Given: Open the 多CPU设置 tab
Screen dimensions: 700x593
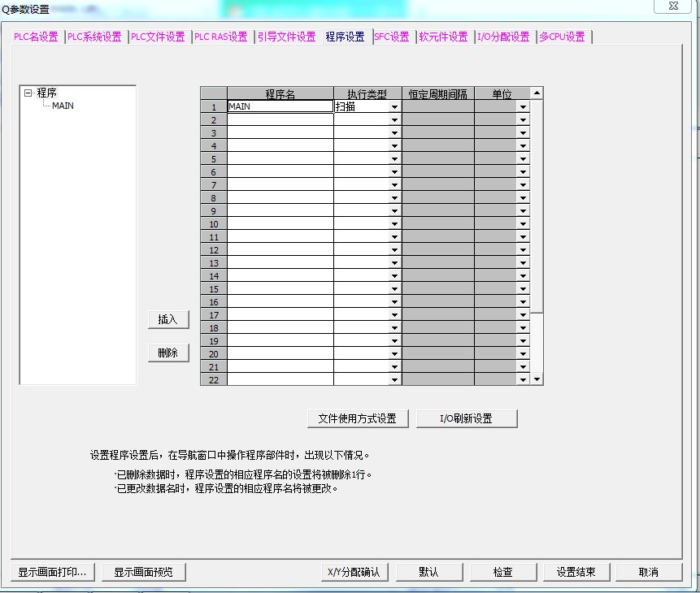Looking at the screenshot, I should pos(562,37).
